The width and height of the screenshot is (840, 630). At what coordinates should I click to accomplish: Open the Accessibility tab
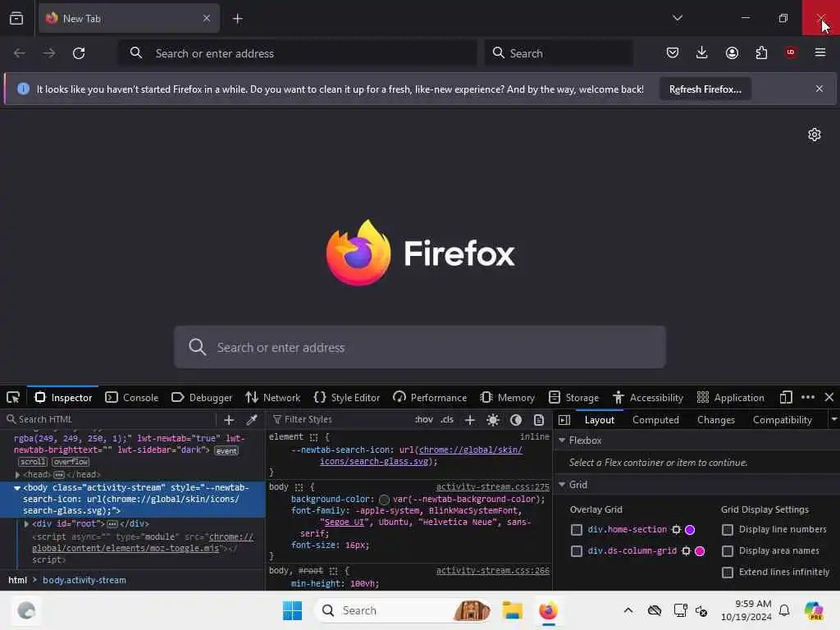[x=648, y=398]
